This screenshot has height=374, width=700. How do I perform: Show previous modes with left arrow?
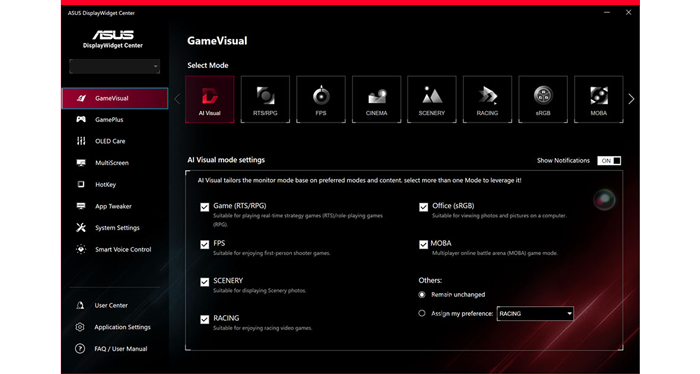point(177,99)
